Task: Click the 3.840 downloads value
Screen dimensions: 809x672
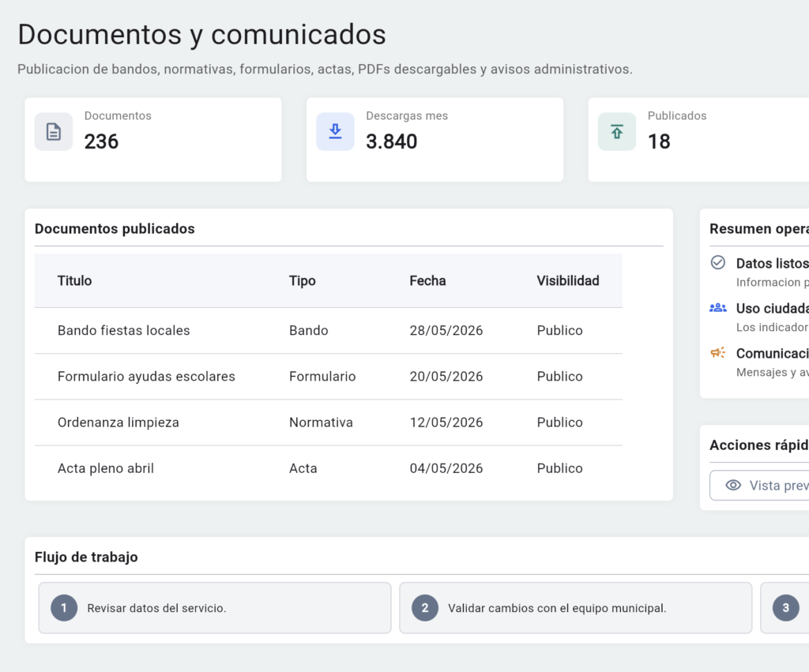Action: pos(392,141)
